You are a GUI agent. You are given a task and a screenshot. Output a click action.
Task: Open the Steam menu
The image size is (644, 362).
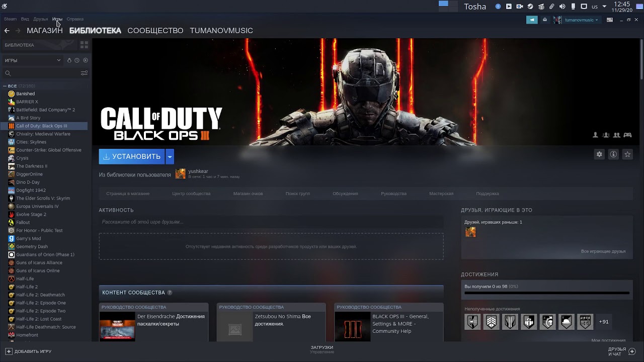(10, 19)
